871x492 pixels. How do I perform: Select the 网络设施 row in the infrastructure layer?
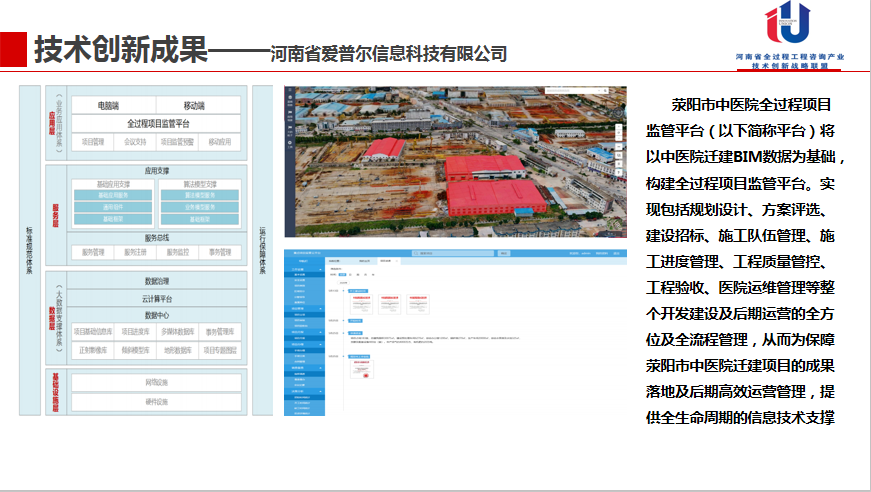(157, 383)
